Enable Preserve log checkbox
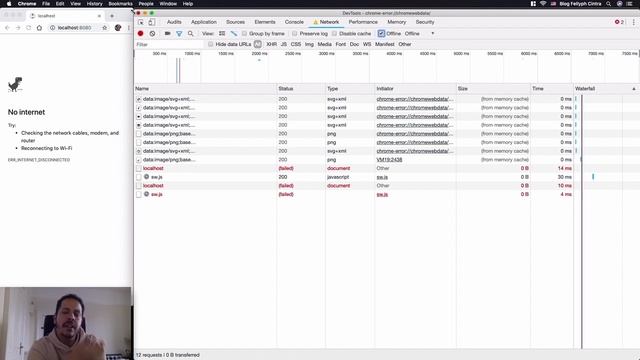 tap(295, 33)
